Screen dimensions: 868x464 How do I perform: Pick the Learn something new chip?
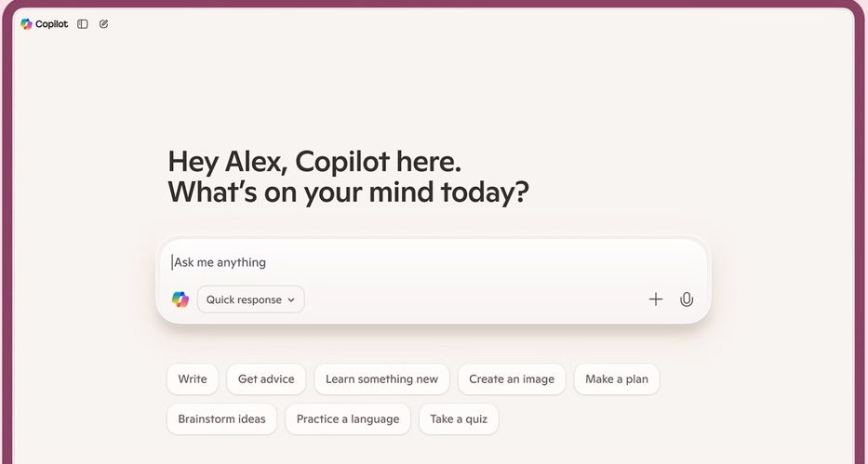(x=381, y=379)
